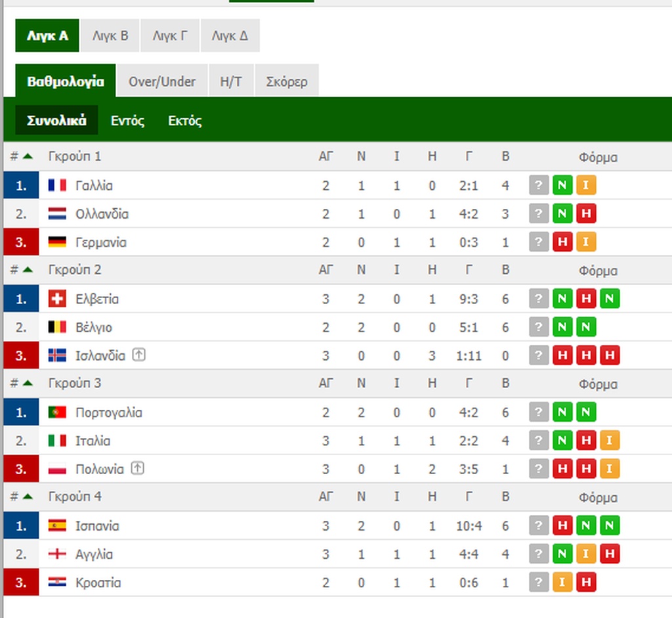Select the Συνολικά overall standings filter
672x618 pixels.
[x=56, y=121]
